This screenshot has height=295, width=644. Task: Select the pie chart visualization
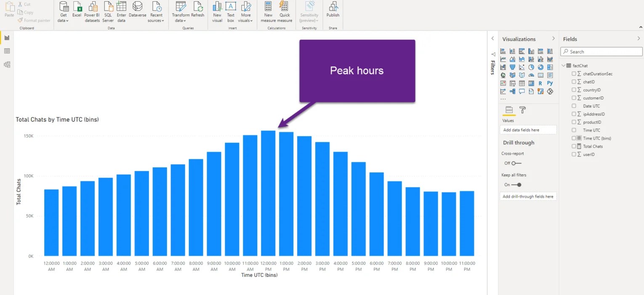coord(531,67)
